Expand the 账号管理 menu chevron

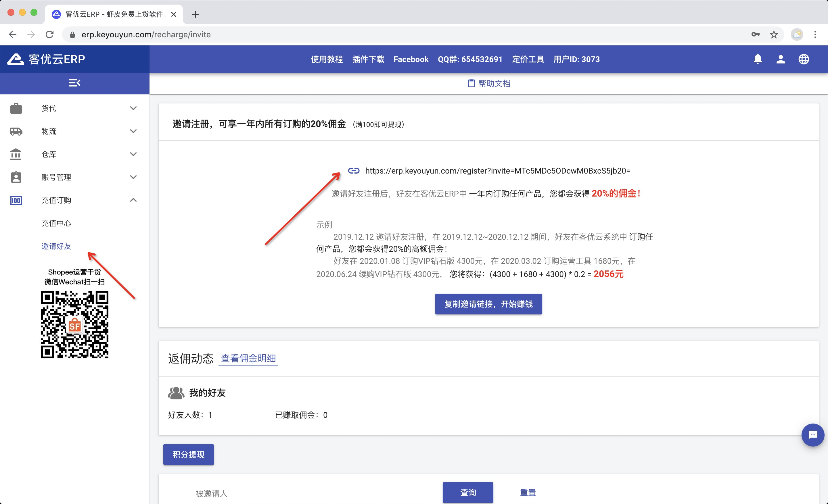coord(133,177)
